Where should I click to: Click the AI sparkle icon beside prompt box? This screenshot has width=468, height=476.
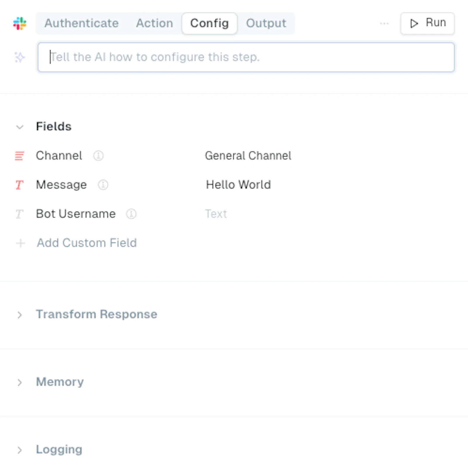click(20, 57)
